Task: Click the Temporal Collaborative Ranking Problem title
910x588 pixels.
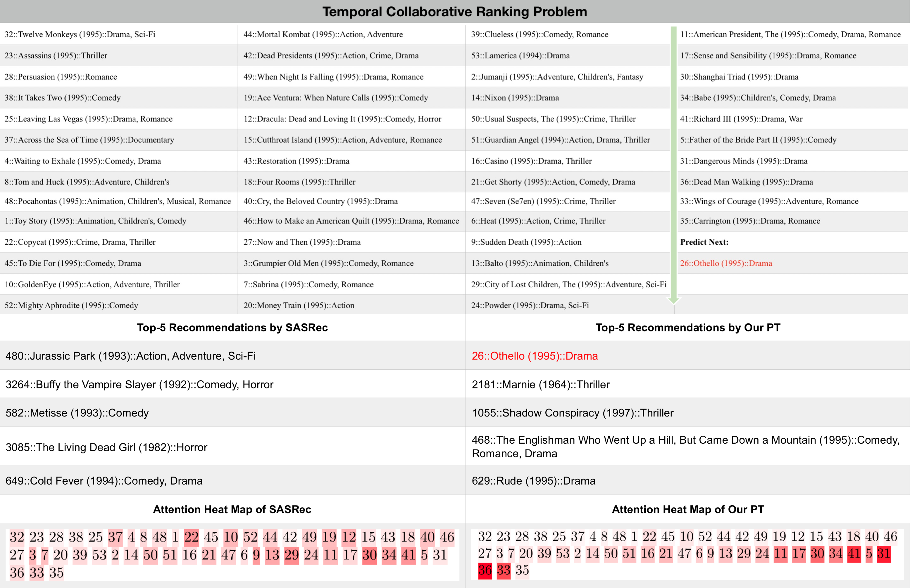Action: 455,11
